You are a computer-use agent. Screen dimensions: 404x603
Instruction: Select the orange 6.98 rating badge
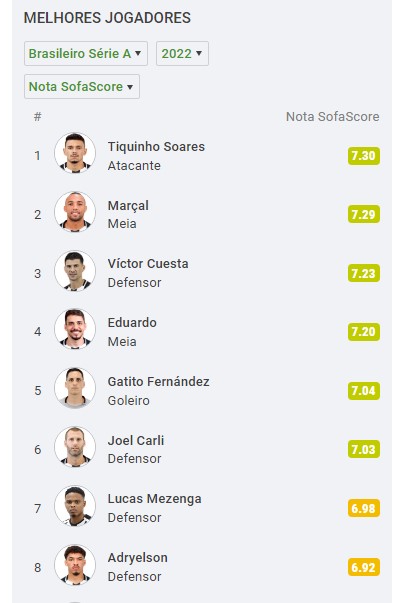(364, 508)
